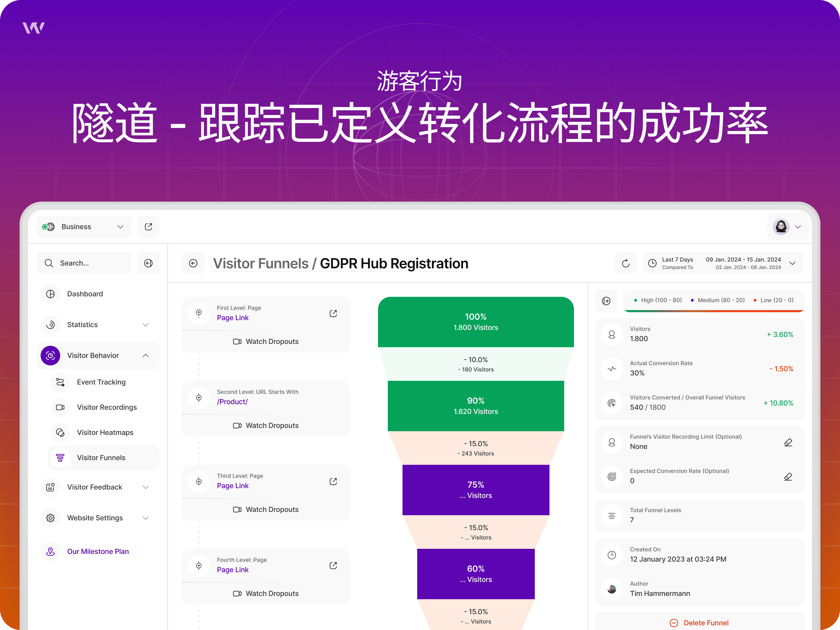Open the Business website selector dropdown
840x630 pixels.
[x=84, y=227]
